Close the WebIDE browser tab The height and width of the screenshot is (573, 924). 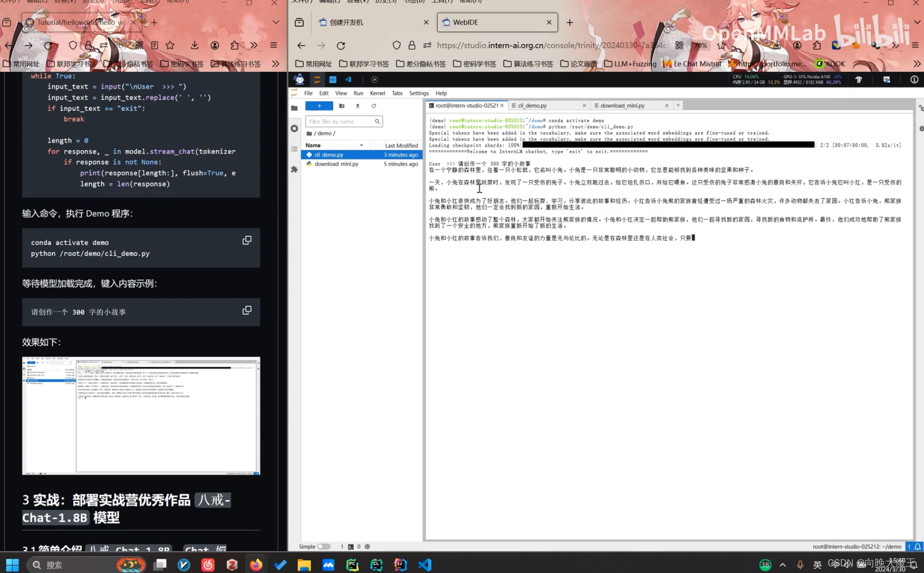pos(549,22)
